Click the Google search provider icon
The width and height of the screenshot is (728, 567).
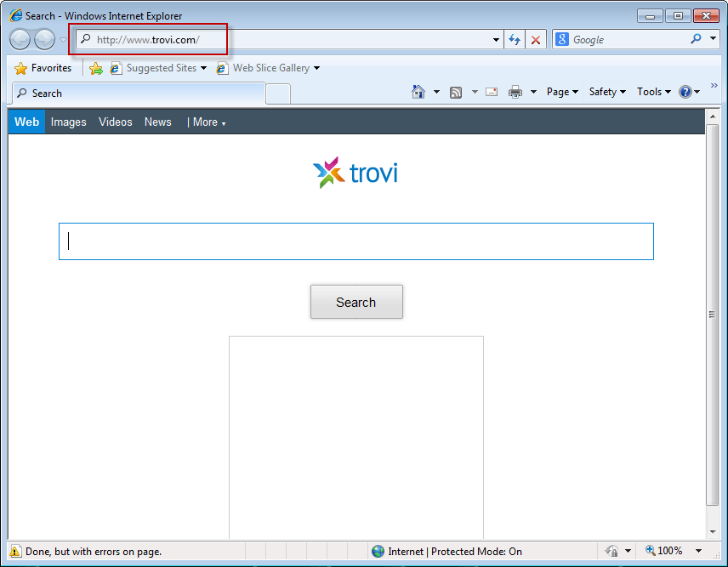(562, 39)
